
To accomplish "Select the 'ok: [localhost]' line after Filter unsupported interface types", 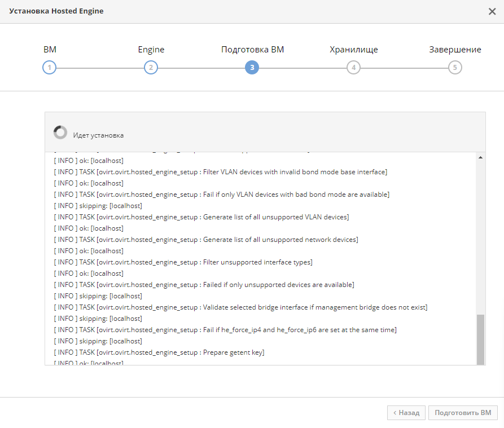I will pos(89,273).
